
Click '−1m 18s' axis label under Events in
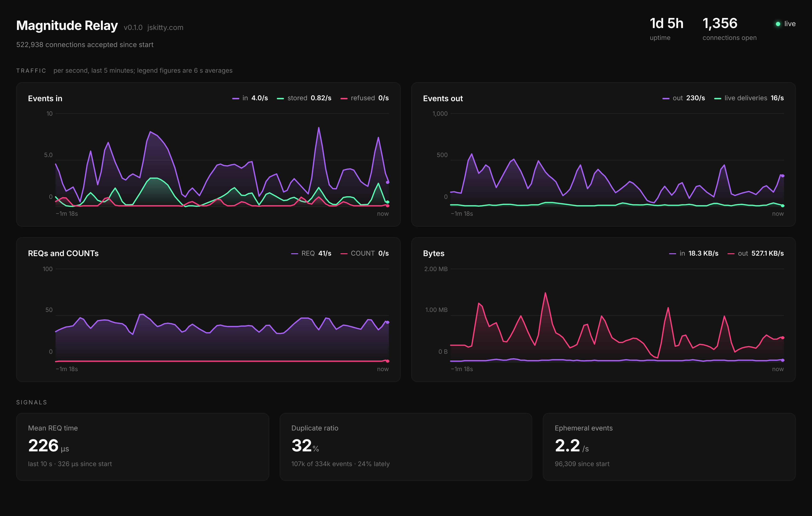(x=67, y=214)
